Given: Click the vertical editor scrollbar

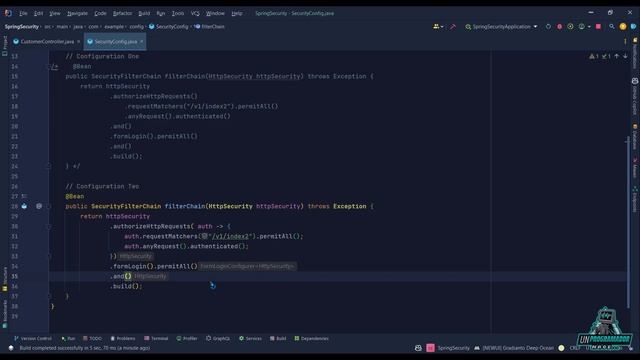Looking at the screenshot, I should 628,223.
